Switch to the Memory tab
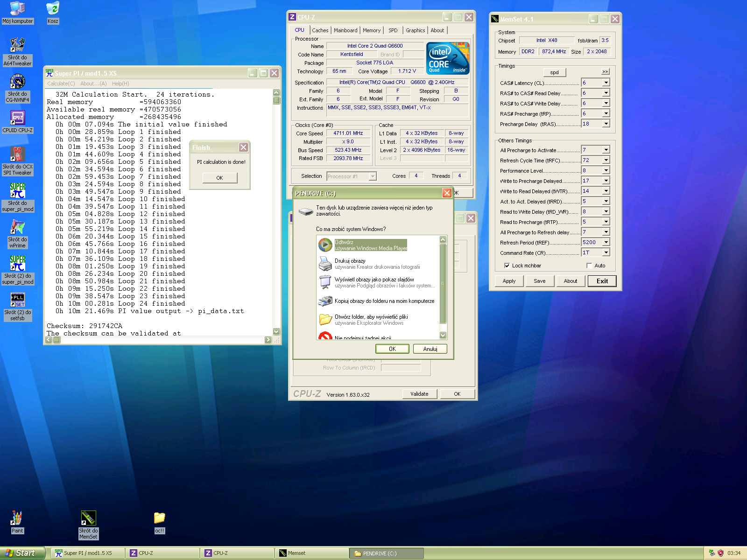This screenshot has width=747, height=560. [372, 30]
